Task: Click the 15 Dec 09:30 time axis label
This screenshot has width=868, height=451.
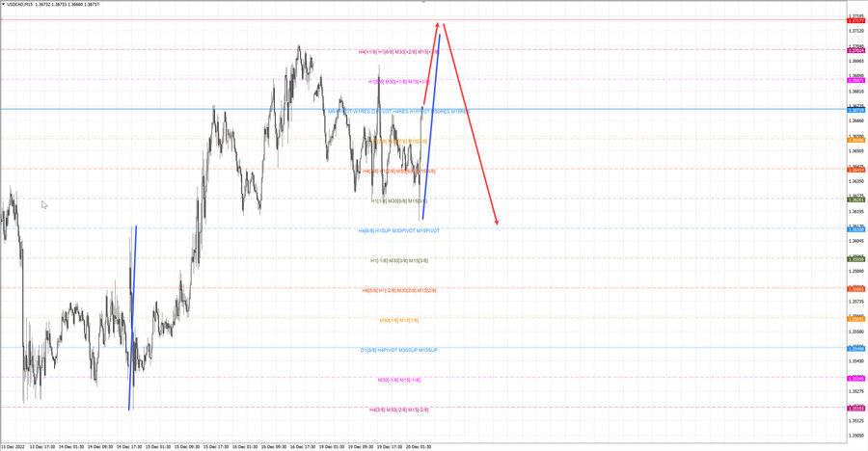Action: (187, 446)
